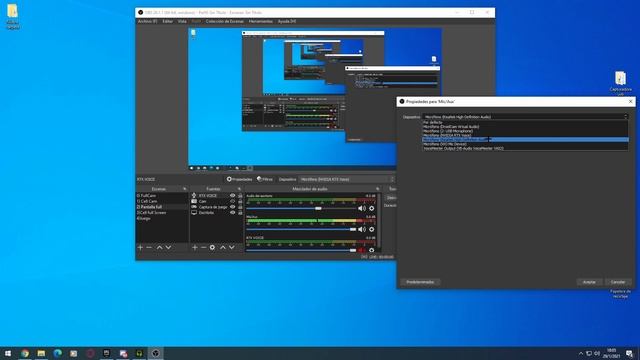Add a new source with the plus icon

pos(195,247)
